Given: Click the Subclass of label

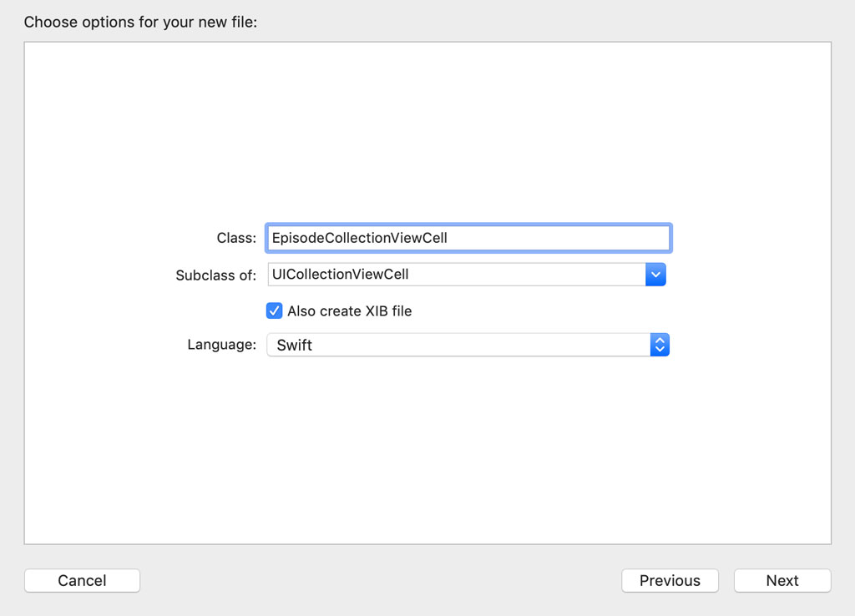Looking at the screenshot, I should tap(216, 274).
